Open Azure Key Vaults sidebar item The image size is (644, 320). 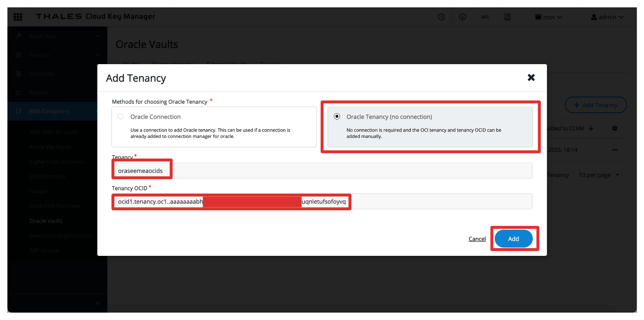pos(50,147)
